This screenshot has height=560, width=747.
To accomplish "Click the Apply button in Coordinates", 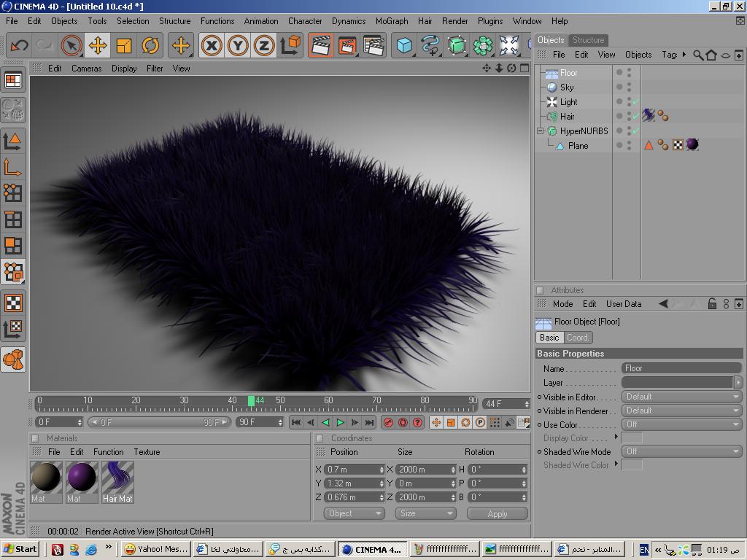I will click(x=498, y=514).
